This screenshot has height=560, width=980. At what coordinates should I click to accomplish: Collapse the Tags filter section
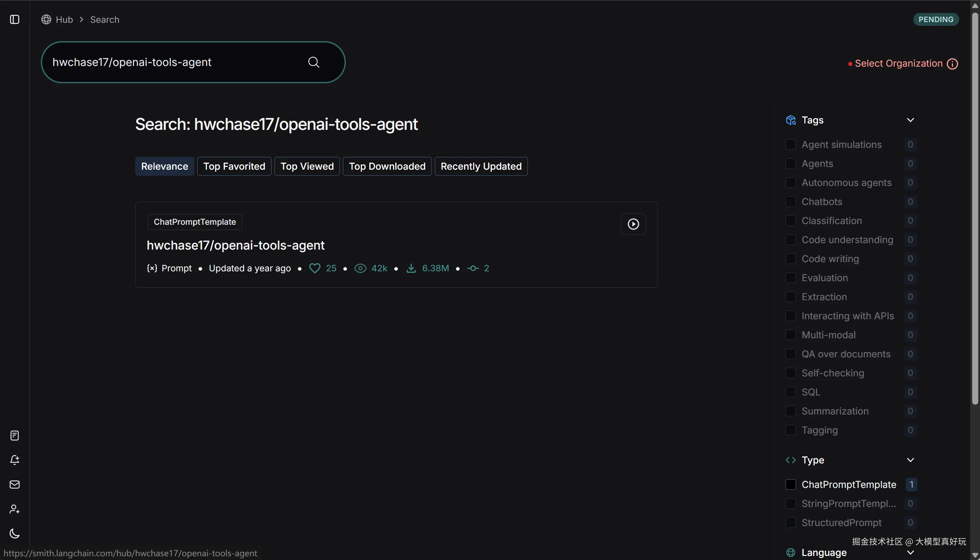pyautogui.click(x=910, y=120)
